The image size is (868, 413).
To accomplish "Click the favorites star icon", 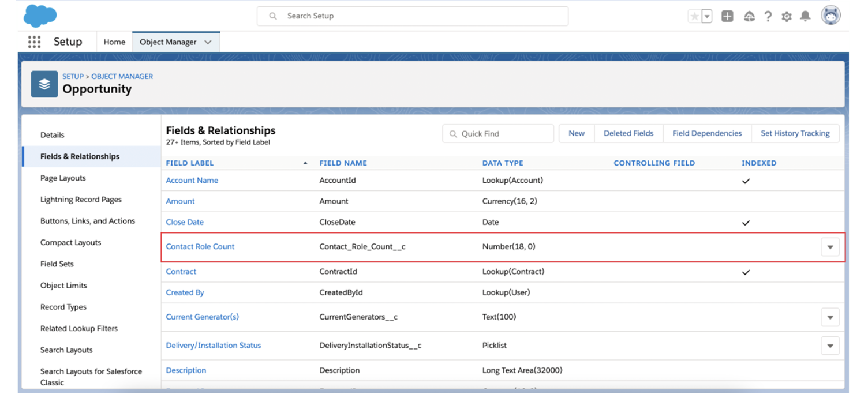I will coord(695,17).
